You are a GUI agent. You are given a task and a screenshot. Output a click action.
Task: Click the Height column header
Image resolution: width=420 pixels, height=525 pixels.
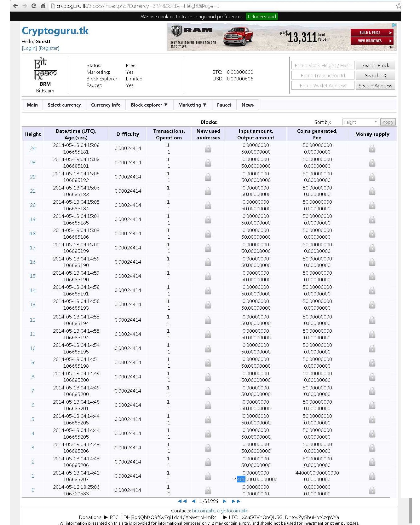(33, 134)
